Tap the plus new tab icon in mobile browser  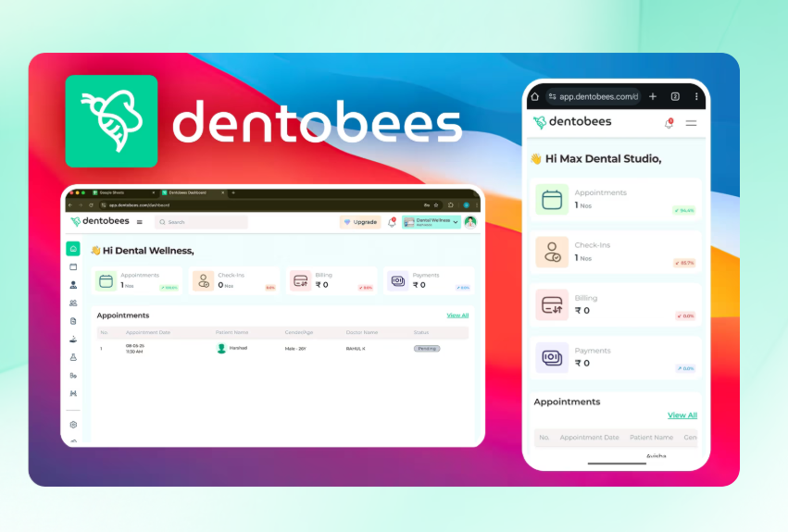(x=653, y=96)
